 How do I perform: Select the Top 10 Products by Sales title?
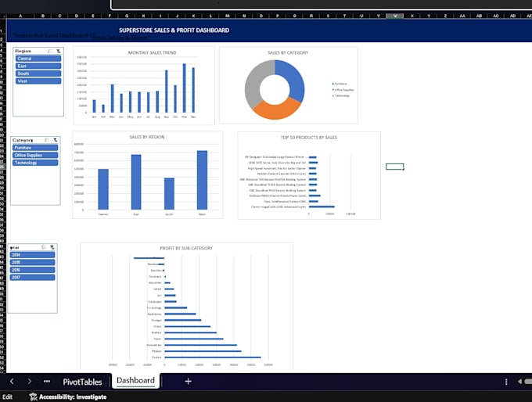(x=309, y=138)
